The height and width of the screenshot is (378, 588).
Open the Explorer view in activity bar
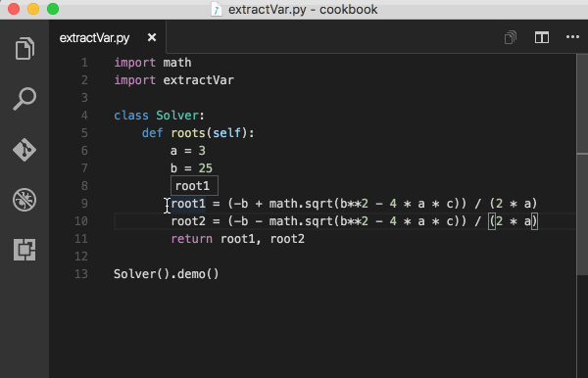[24, 48]
